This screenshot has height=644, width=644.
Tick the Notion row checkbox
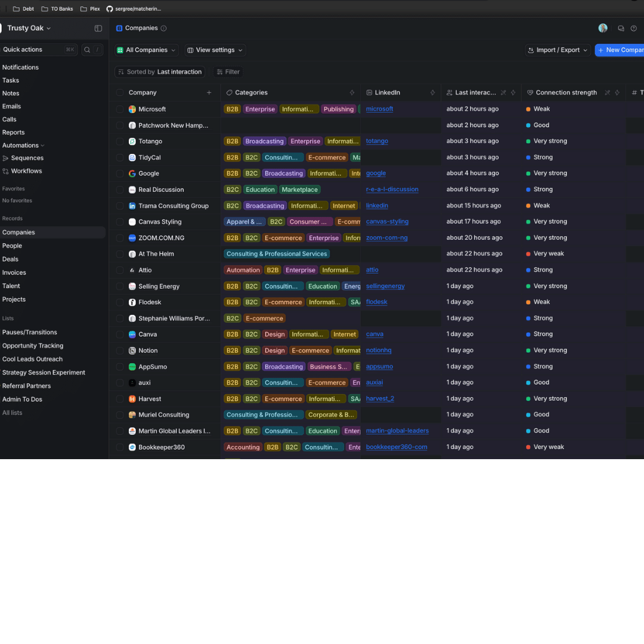(120, 351)
